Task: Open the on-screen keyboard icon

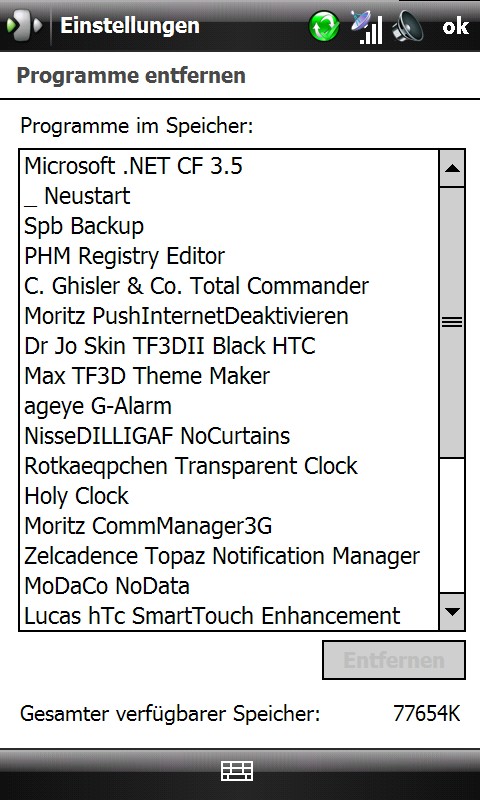Action: point(237,770)
